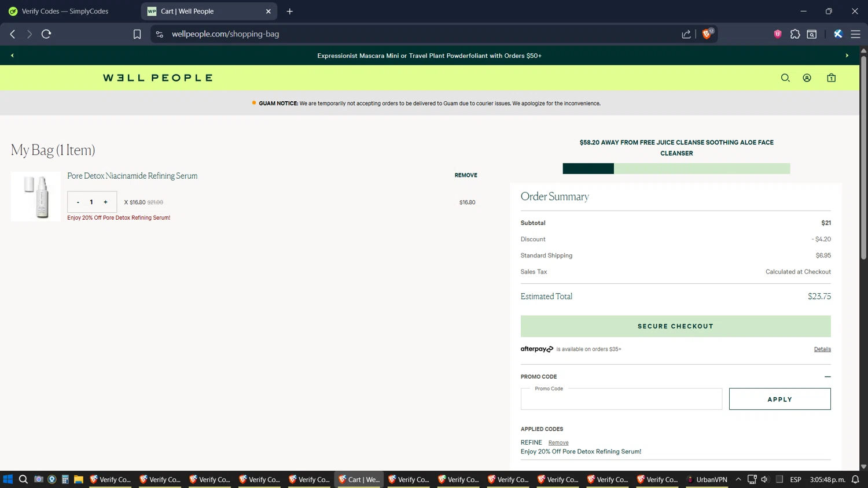Open the shopping bag icon in header
Screen dimensions: 868x488
click(831, 78)
